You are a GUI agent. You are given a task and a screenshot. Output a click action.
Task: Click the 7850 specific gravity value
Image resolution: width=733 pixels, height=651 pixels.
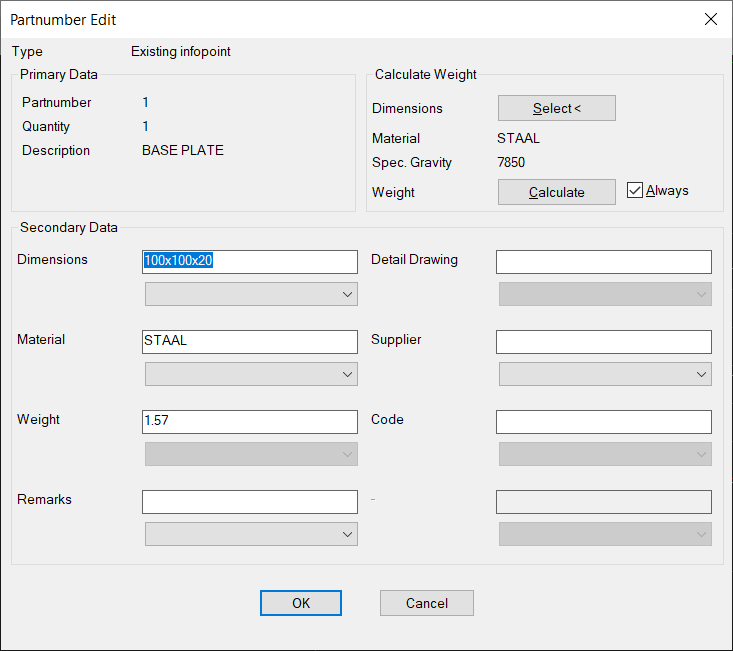point(511,162)
